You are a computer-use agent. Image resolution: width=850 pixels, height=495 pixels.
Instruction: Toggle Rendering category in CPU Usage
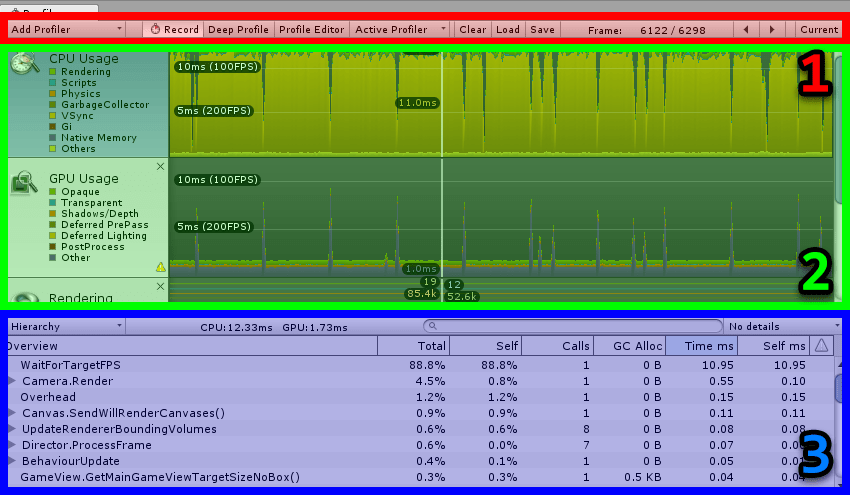coord(53,72)
